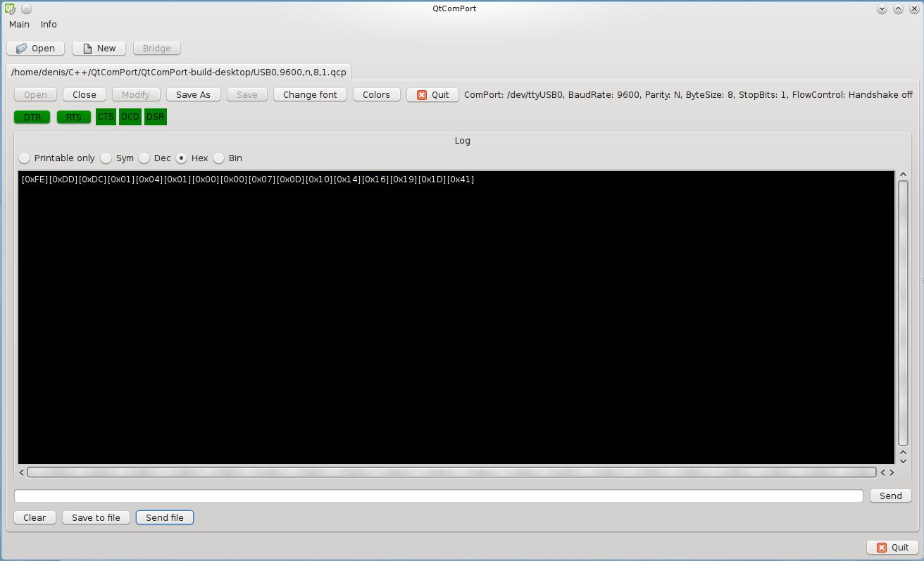Click the greyed Open button in the tab panel

(x=35, y=94)
